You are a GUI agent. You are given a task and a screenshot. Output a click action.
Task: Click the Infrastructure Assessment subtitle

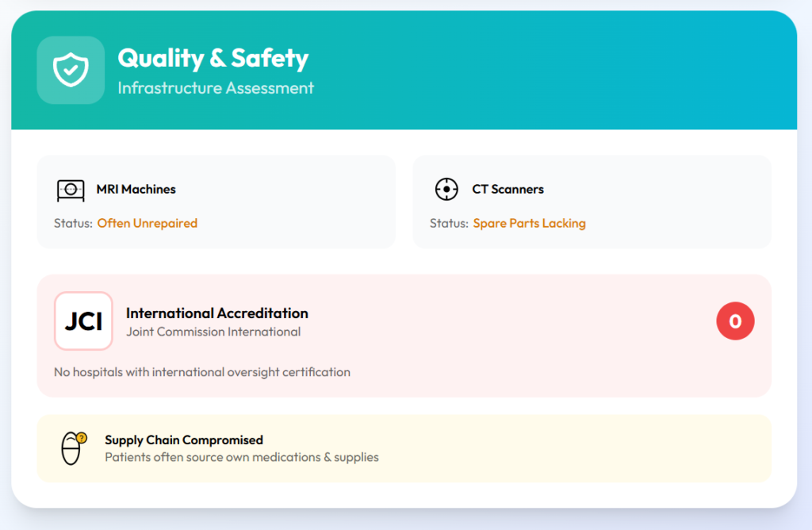(216, 88)
